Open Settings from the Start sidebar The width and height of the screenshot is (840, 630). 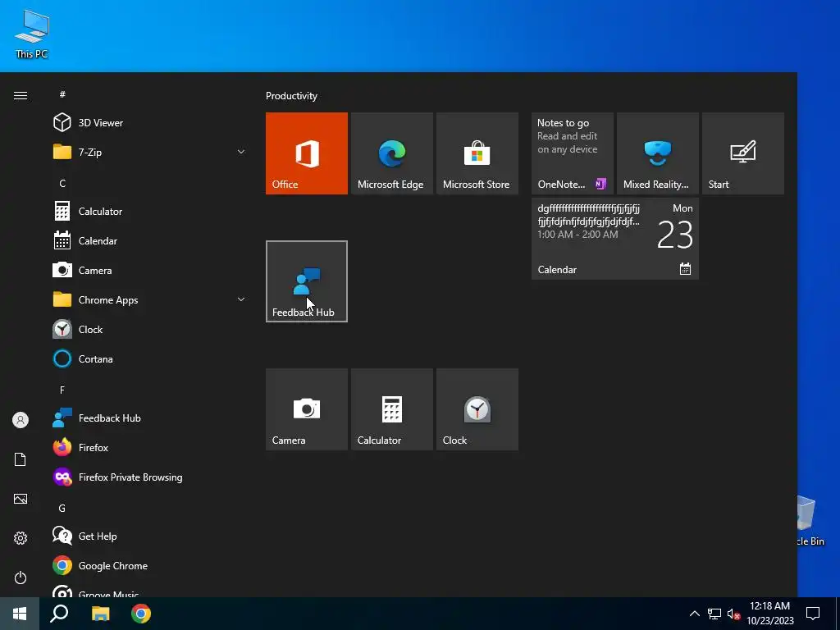pyautogui.click(x=21, y=538)
